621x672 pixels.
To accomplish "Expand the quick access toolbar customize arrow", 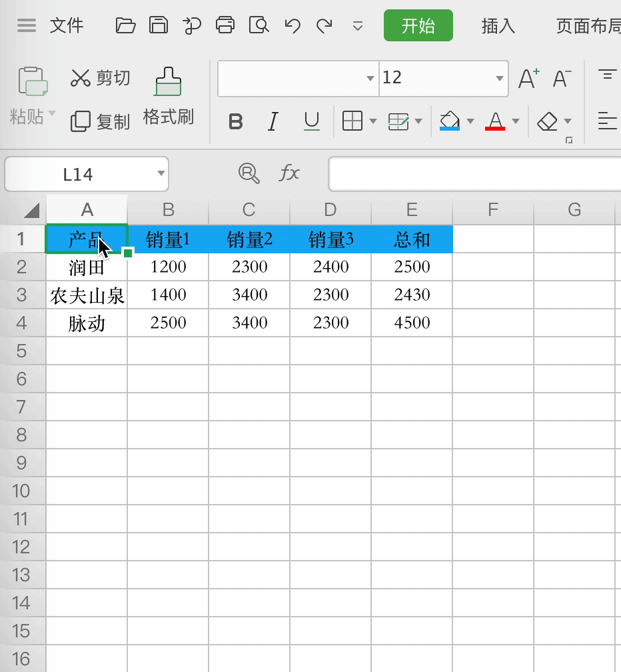I will click(358, 27).
